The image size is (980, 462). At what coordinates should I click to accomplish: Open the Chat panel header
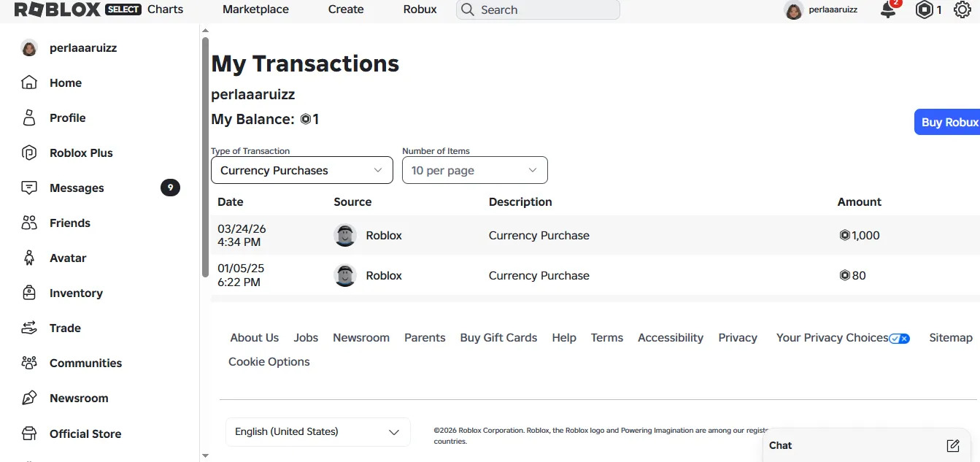pos(867,445)
